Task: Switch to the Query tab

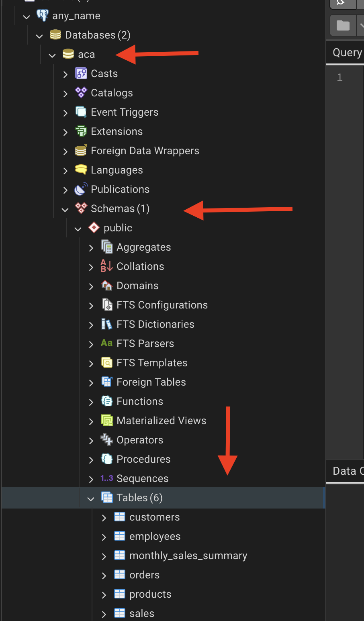Action: coord(347,53)
